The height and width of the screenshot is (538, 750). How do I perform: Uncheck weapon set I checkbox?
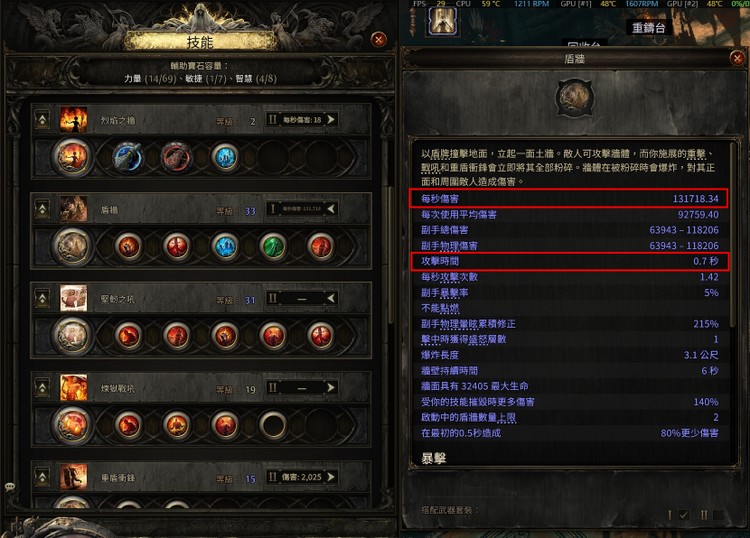tap(684, 515)
